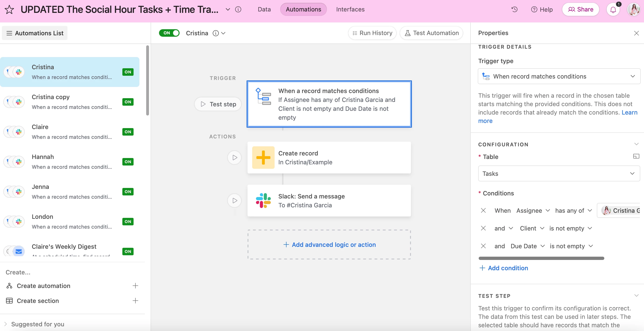Run the Slack message action play icon
Viewport: 644px width, 331px height.
click(x=234, y=201)
